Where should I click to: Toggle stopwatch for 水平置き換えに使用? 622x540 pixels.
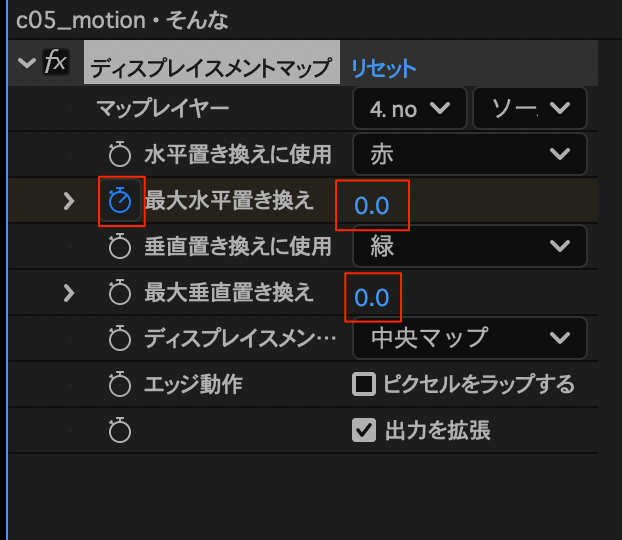click(120, 155)
